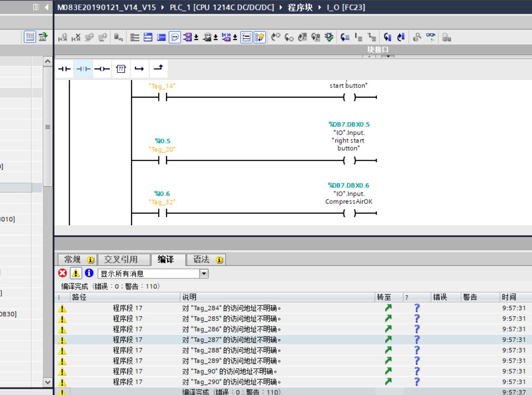Insert an output coil from favorites

[x=102, y=69]
